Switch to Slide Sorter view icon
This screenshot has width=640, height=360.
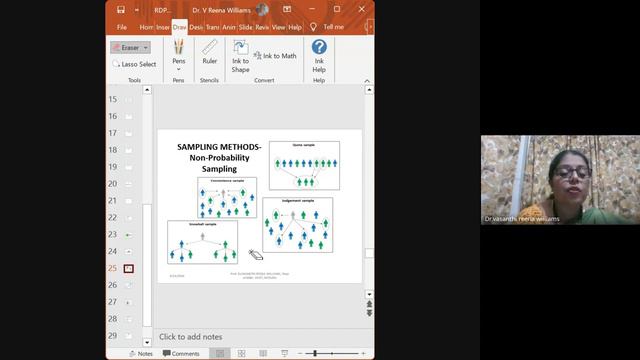pos(241,353)
